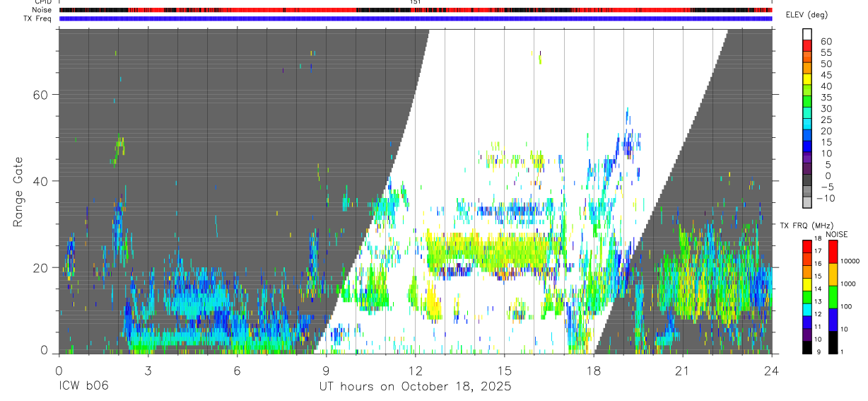868x401 pixels.
Task: Click the 6 tick on UT hours axis
Action: point(237,371)
